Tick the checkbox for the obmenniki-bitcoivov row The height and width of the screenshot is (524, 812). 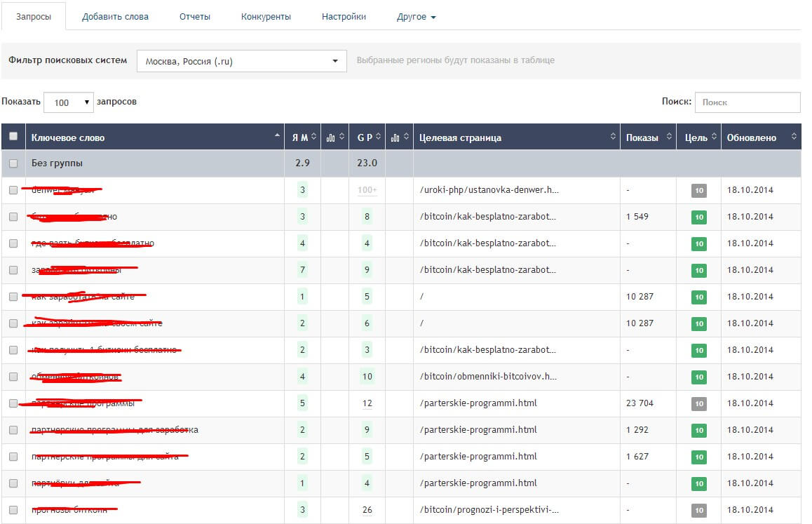(x=13, y=377)
